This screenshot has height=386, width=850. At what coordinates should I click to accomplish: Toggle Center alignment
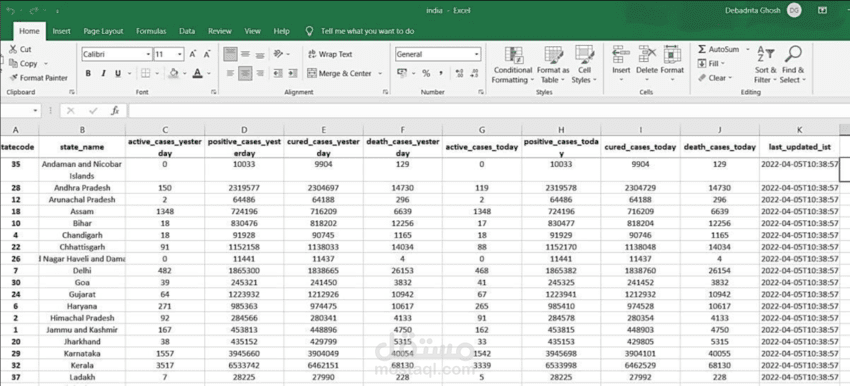click(x=245, y=73)
